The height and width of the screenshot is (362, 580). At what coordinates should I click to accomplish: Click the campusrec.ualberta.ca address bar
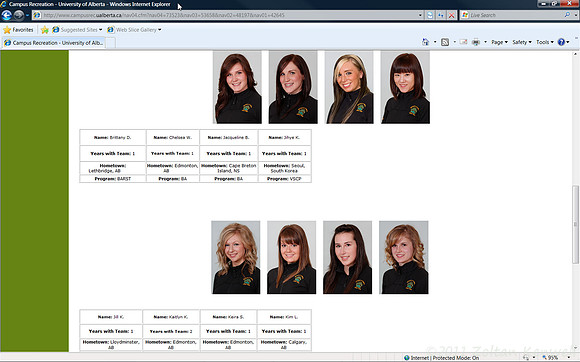(227, 15)
